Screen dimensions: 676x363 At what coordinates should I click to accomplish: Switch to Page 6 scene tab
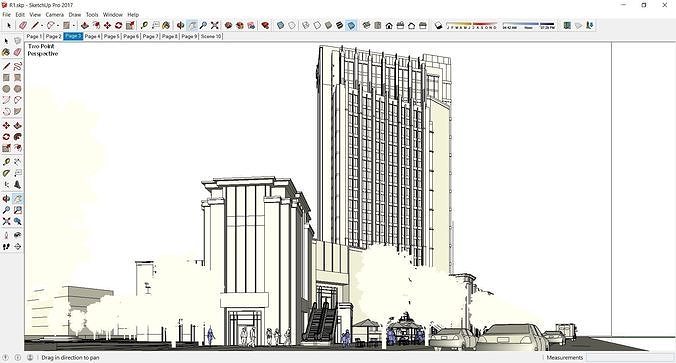pyautogui.click(x=131, y=36)
